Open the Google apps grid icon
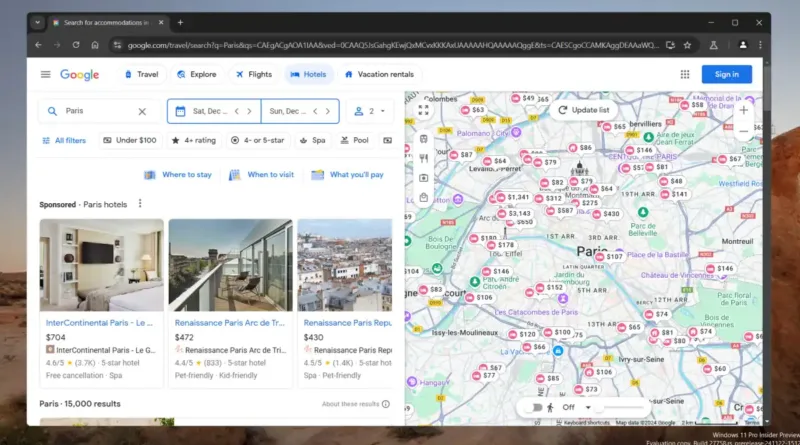 point(685,75)
